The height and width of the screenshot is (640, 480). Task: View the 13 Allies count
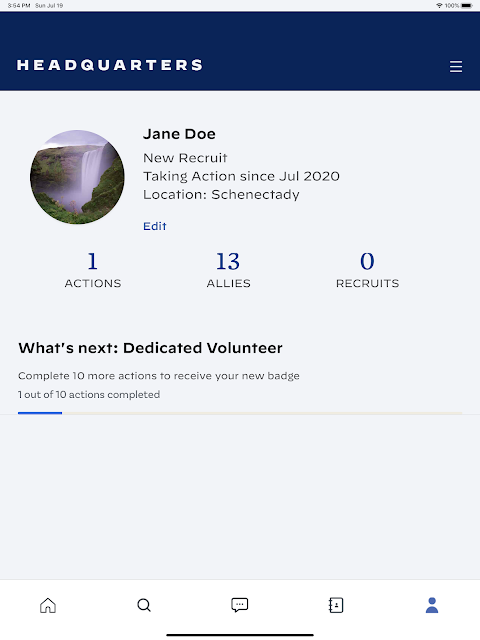(228, 270)
